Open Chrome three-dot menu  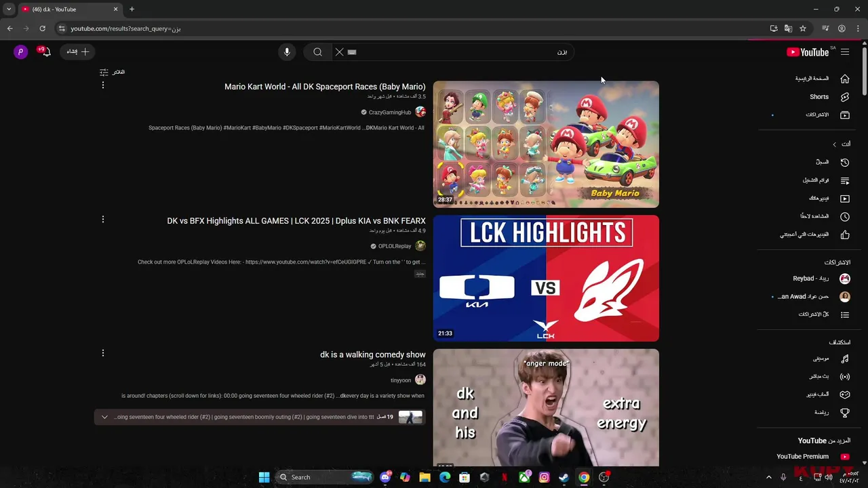pos(858,28)
